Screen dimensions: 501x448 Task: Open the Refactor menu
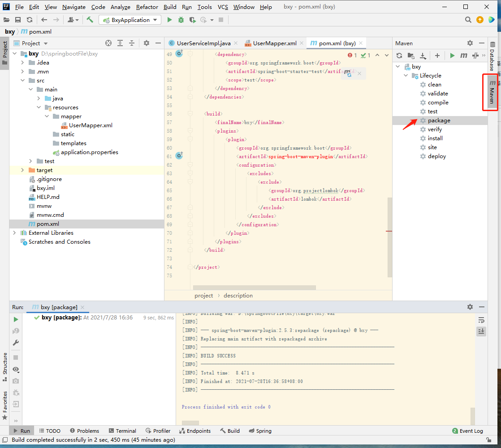click(147, 7)
